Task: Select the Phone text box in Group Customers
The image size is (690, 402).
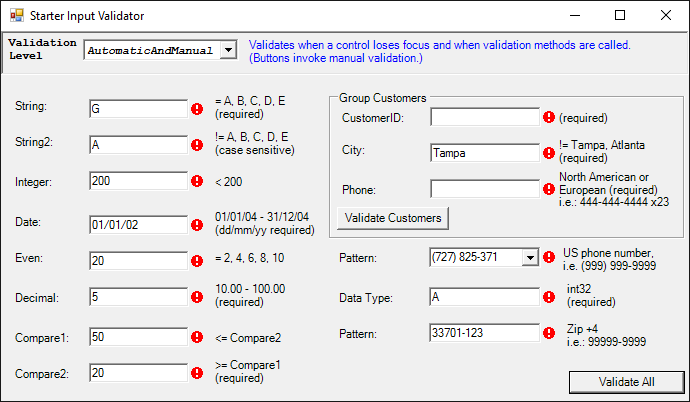Action: pos(485,189)
